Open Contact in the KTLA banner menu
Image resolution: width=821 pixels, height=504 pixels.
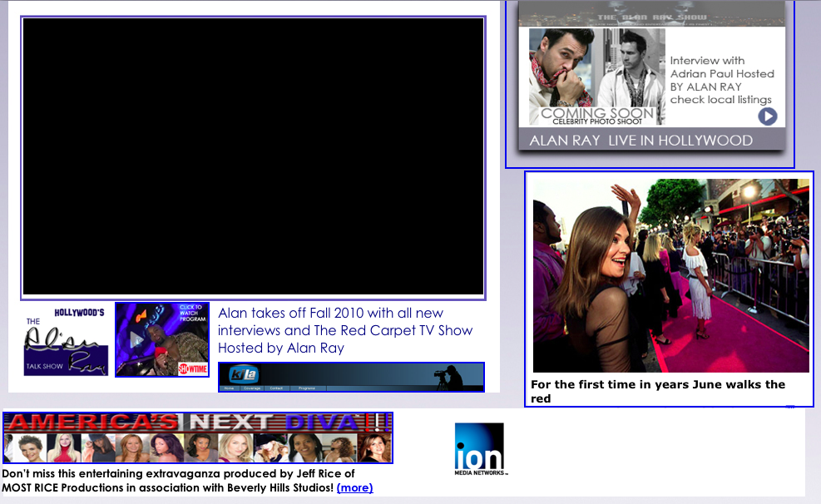pyautogui.click(x=276, y=388)
